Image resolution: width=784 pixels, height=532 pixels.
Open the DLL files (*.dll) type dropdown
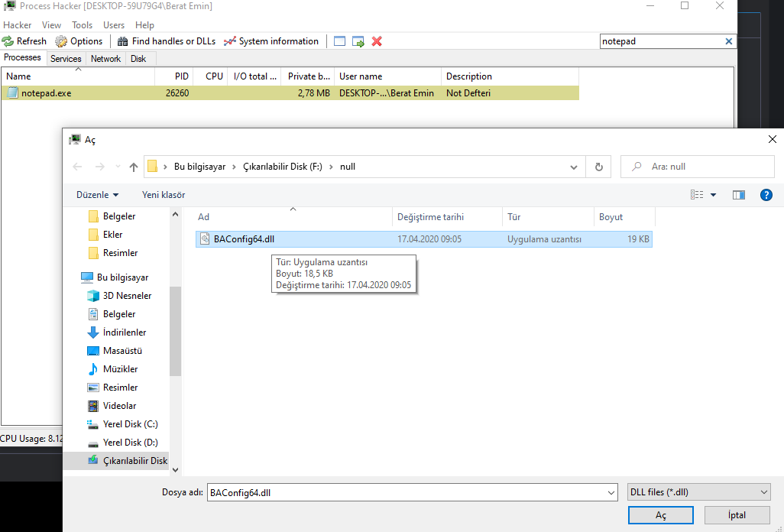pyautogui.click(x=698, y=492)
